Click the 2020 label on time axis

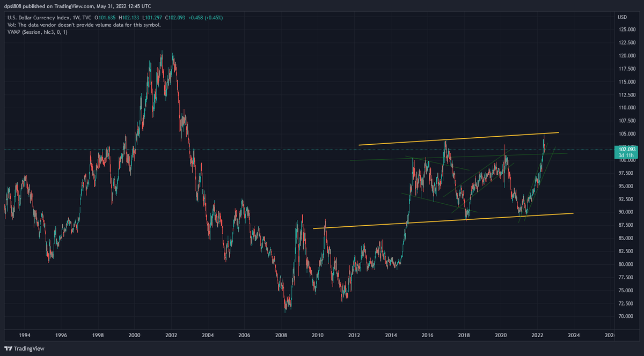click(501, 336)
